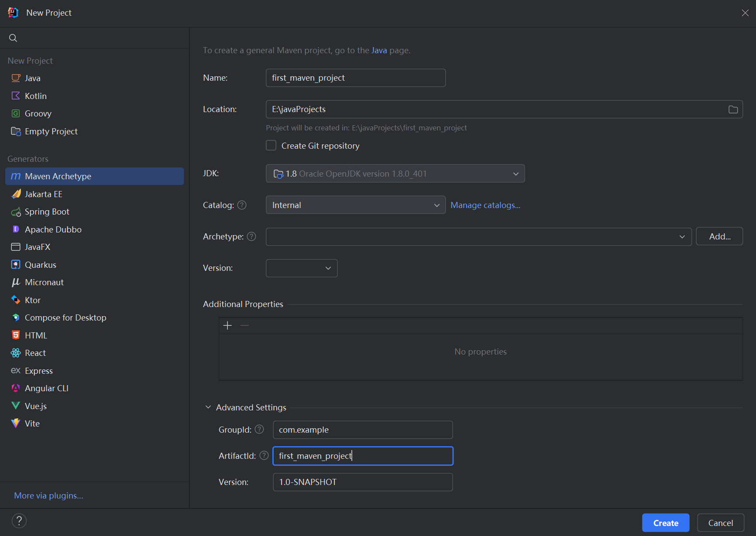This screenshot has width=756, height=536.
Task: Close the New Project window
Action: 745,13
